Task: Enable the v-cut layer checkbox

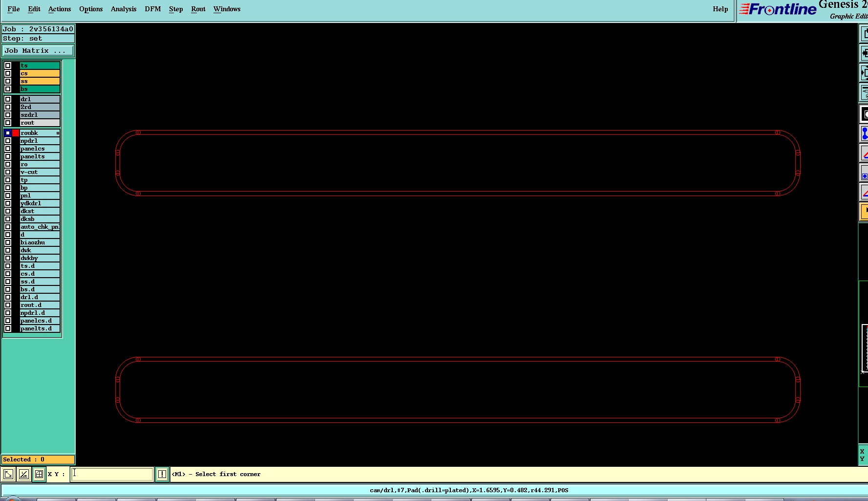Action: (x=8, y=172)
